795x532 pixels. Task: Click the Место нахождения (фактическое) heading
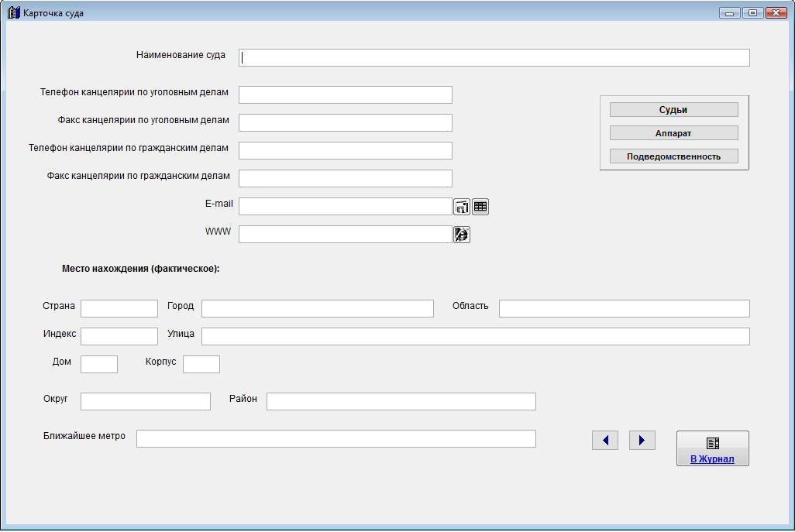(x=141, y=269)
